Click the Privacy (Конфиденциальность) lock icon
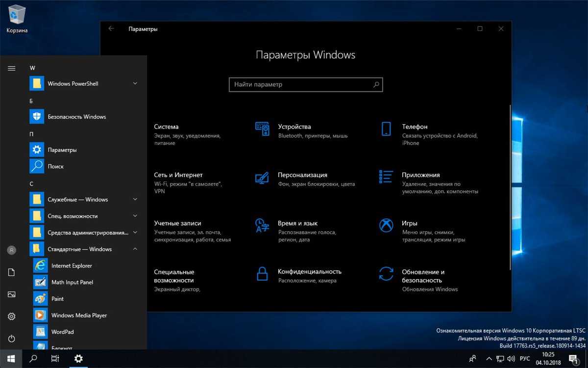 tap(262, 274)
